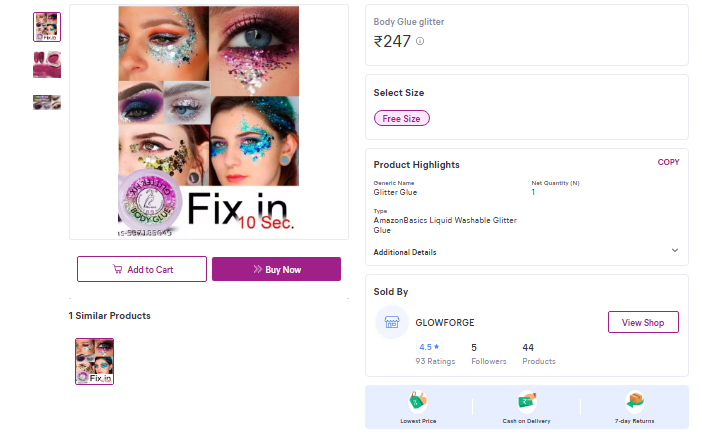The width and height of the screenshot is (702, 448).
Task: Select the second pink glitter thumbnail
Action: pos(47,64)
